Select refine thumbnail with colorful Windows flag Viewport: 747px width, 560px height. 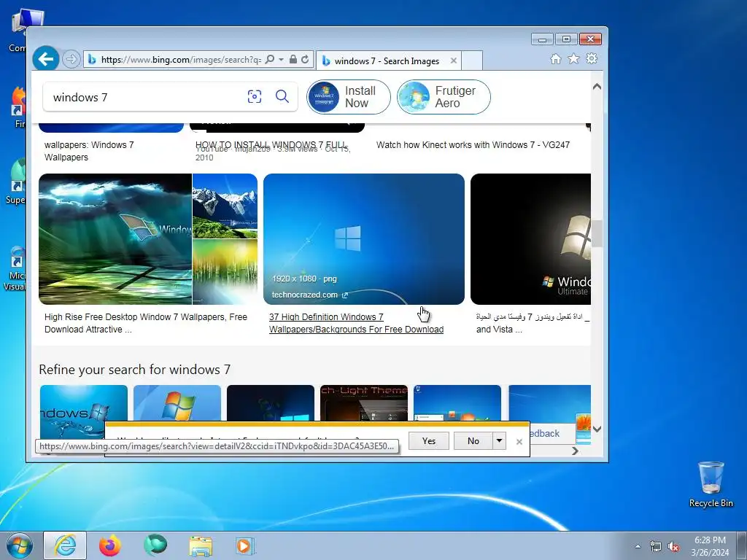[x=177, y=402]
